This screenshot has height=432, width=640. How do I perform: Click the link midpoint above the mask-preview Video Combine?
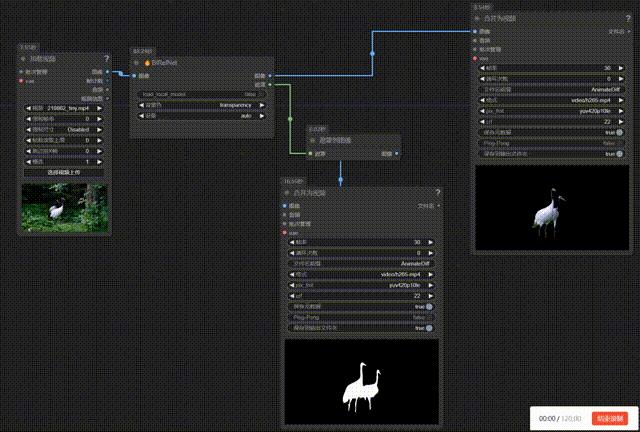(340, 179)
